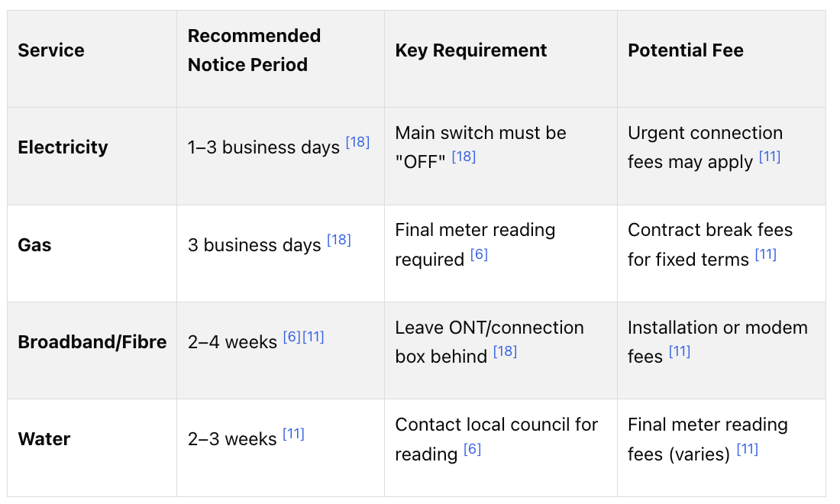The height and width of the screenshot is (504, 840).
Task: Click citation 11 after contract break fees
Action: pyautogui.click(x=766, y=255)
